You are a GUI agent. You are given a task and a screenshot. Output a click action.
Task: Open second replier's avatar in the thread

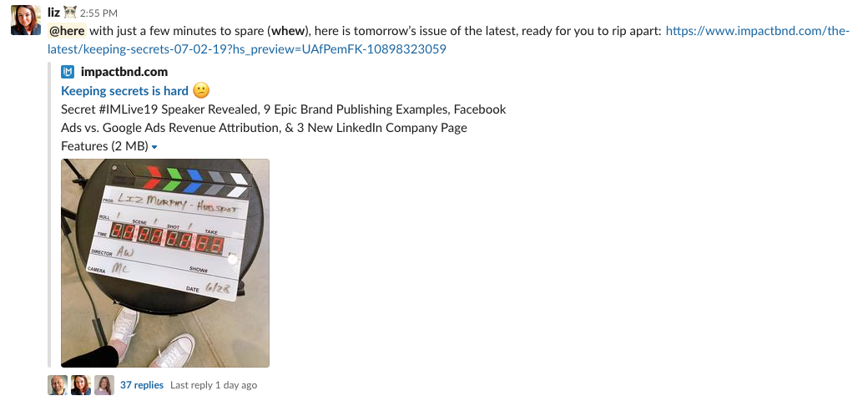81,385
